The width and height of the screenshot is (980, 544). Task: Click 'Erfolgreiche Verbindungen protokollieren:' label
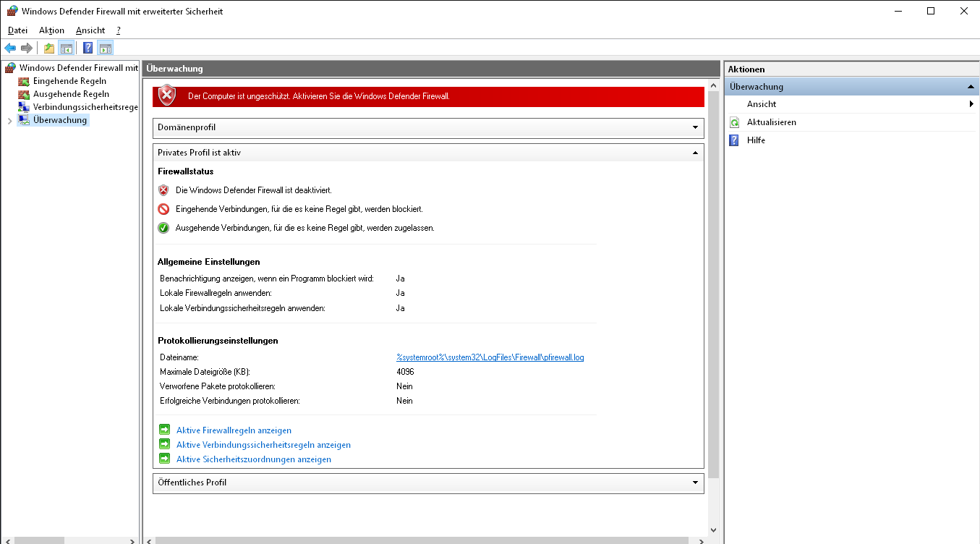(x=229, y=401)
